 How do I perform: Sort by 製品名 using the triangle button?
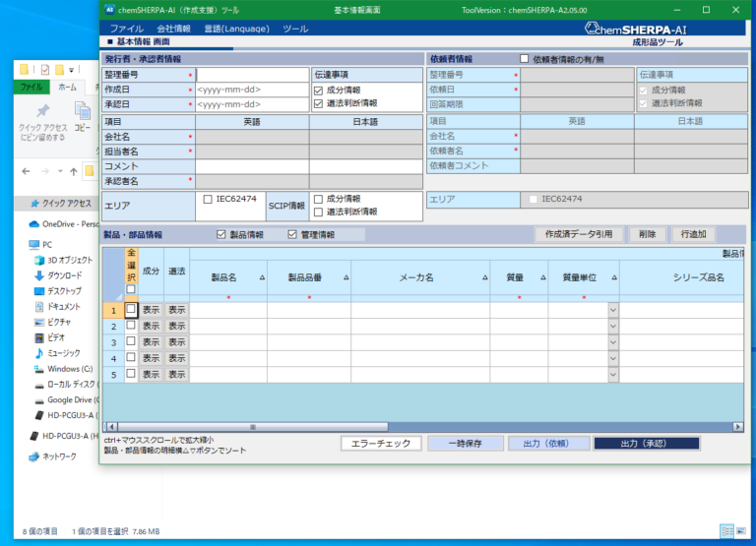coord(262,278)
